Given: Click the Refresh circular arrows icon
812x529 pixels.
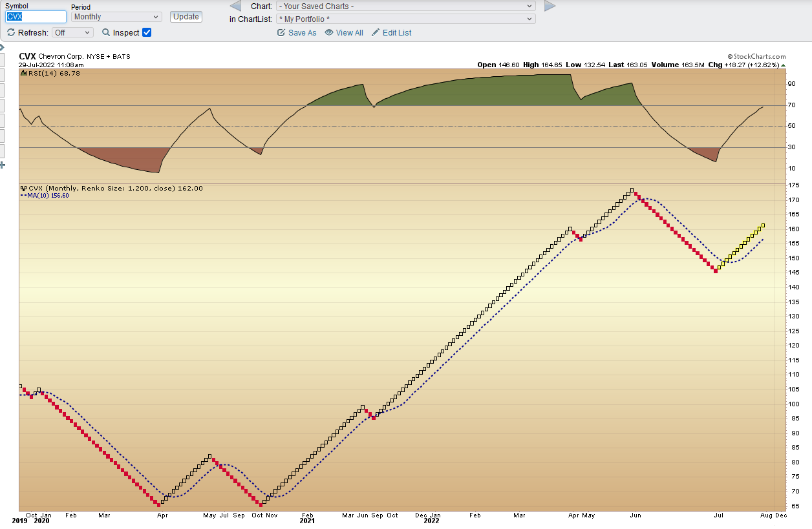Looking at the screenshot, I should (11, 32).
